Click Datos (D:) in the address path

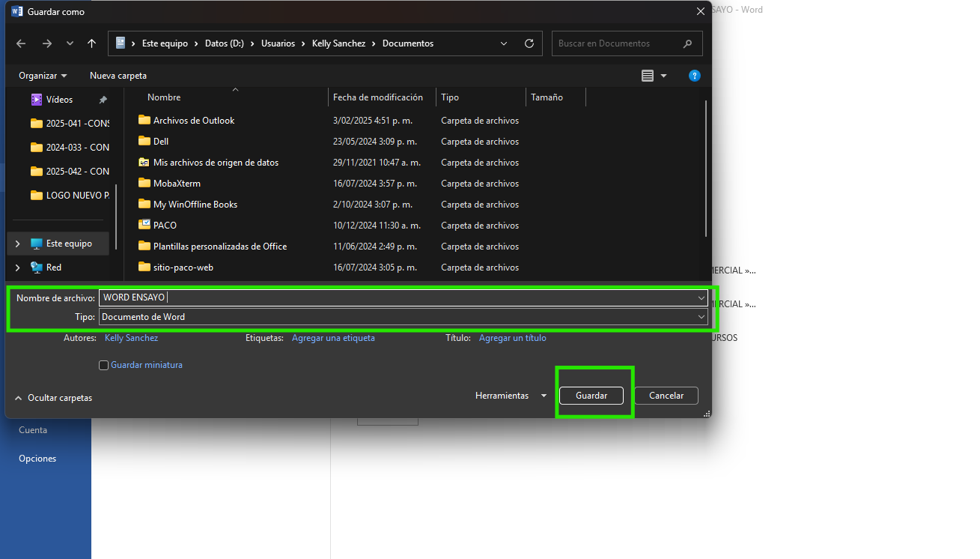point(225,43)
